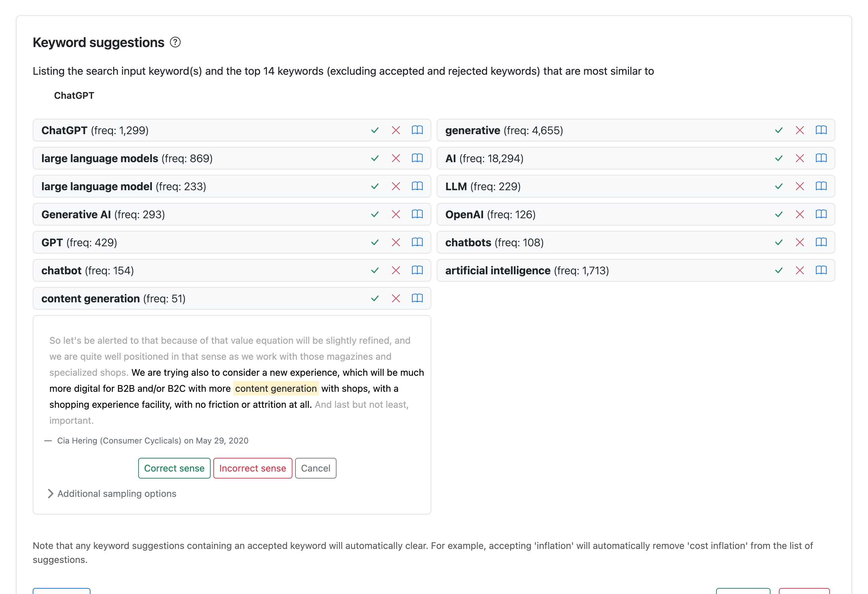The image size is (868, 594).
Task: Reject the AI keyword suggestion
Action: [800, 158]
